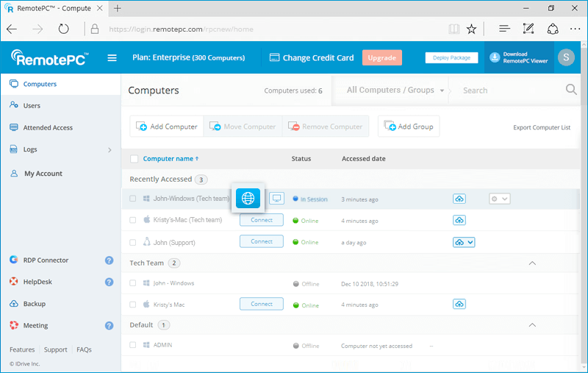The image size is (588, 373).
Task: Click the browser refresh icon
Action: tap(63, 29)
